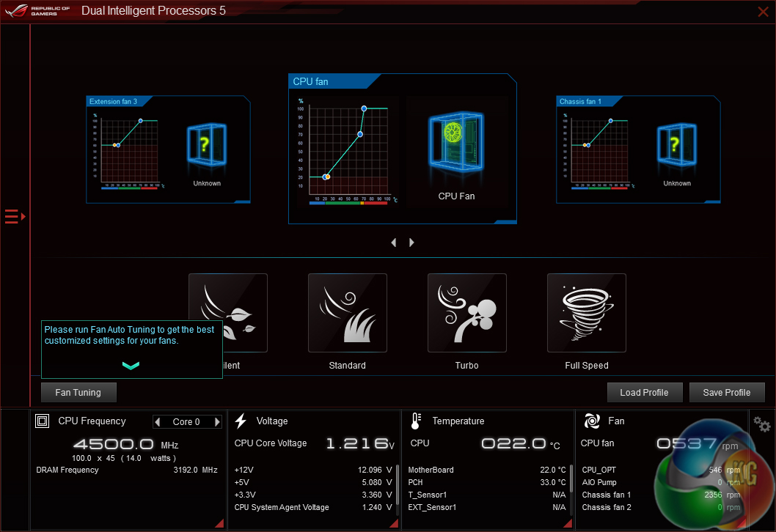Click the Save Profile button
Screen dimensions: 776x532
tap(726, 393)
